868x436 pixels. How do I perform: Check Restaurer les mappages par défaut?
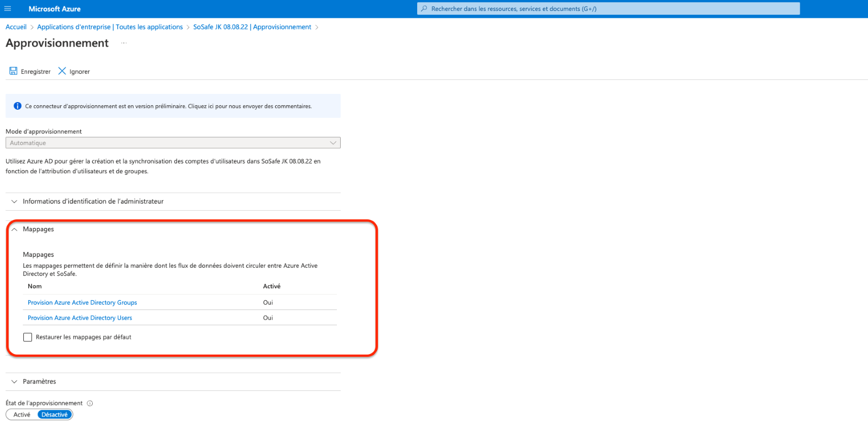tap(28, 337)
